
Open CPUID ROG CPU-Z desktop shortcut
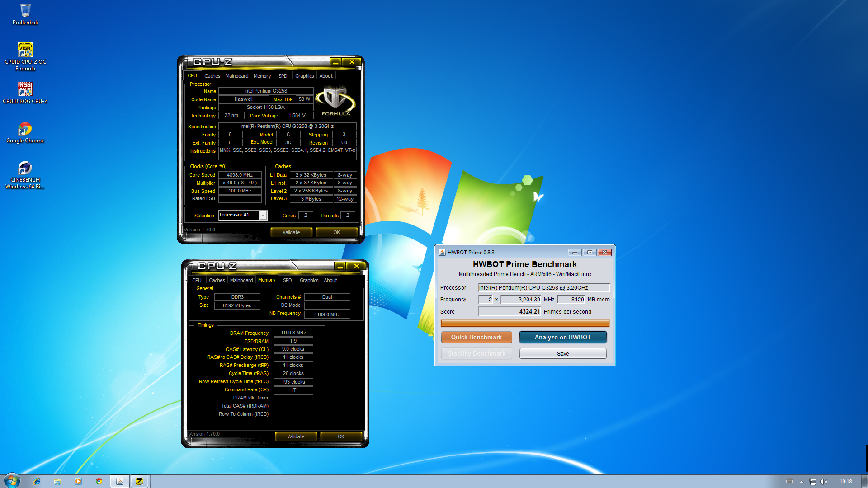[x=25, y=93]
